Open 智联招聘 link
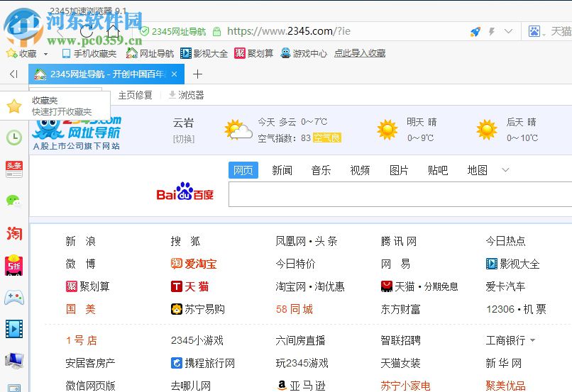This screenshot has height=392, width=572. (400, 340)
